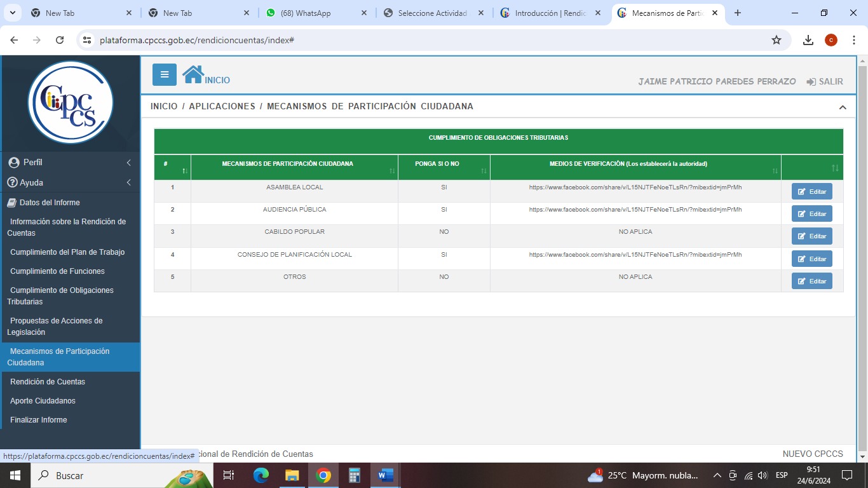Edit the Cabildo Popular row

(x=811, y=236)
